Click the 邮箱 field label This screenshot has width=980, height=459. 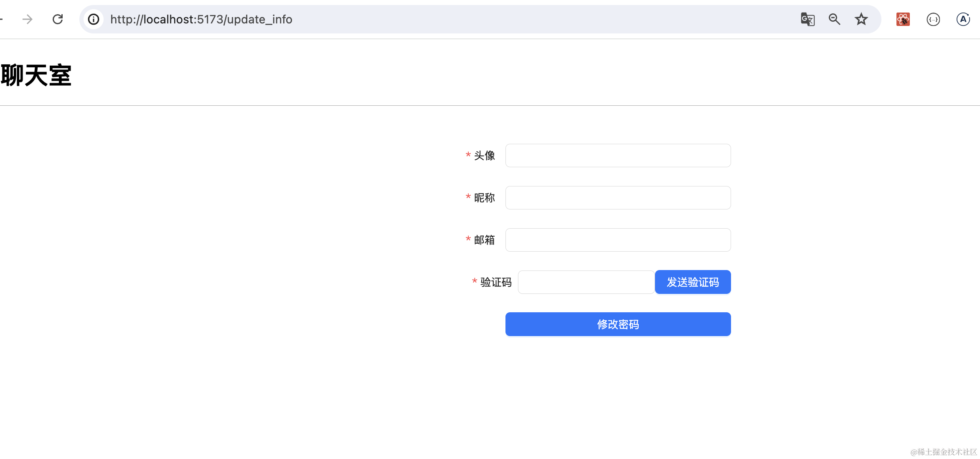pos(484,240)
